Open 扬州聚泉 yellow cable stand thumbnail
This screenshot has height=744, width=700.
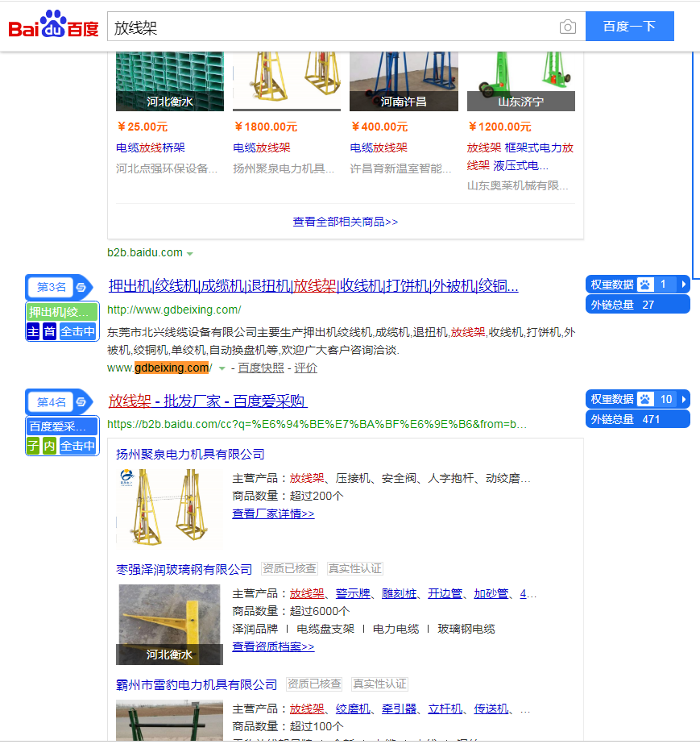click(x=169, y=508)
